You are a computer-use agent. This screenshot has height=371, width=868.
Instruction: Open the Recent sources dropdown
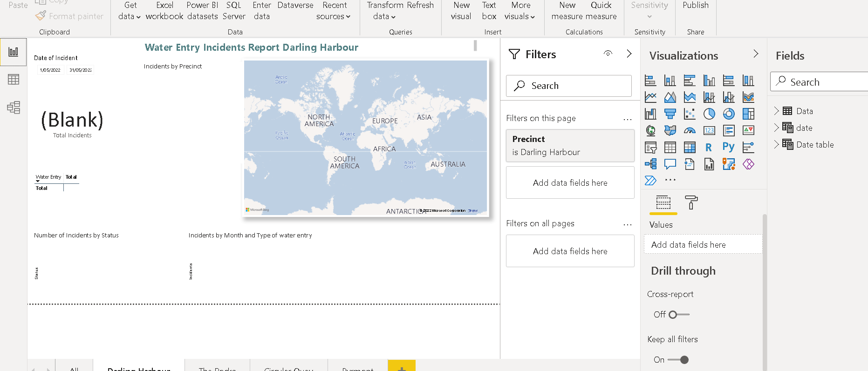334,11
